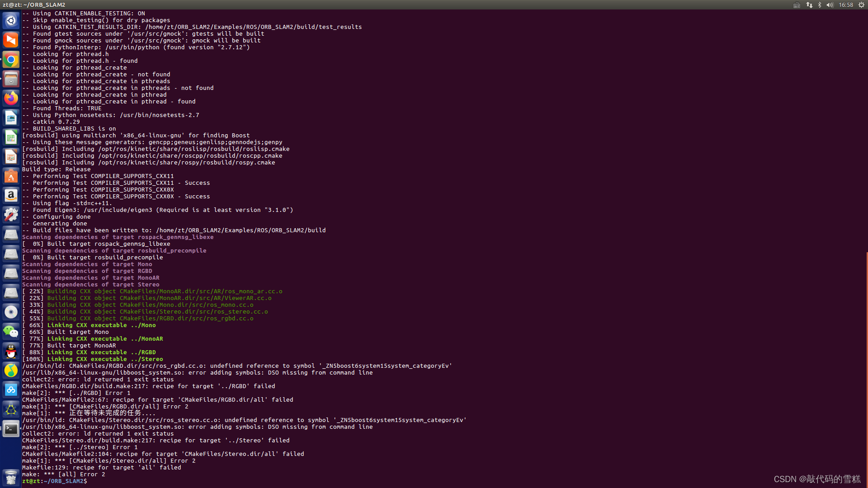Open the yellow triangle network app icon
Image resolution: width=868 pixels, height=488 pixels.
pos(11,409)
